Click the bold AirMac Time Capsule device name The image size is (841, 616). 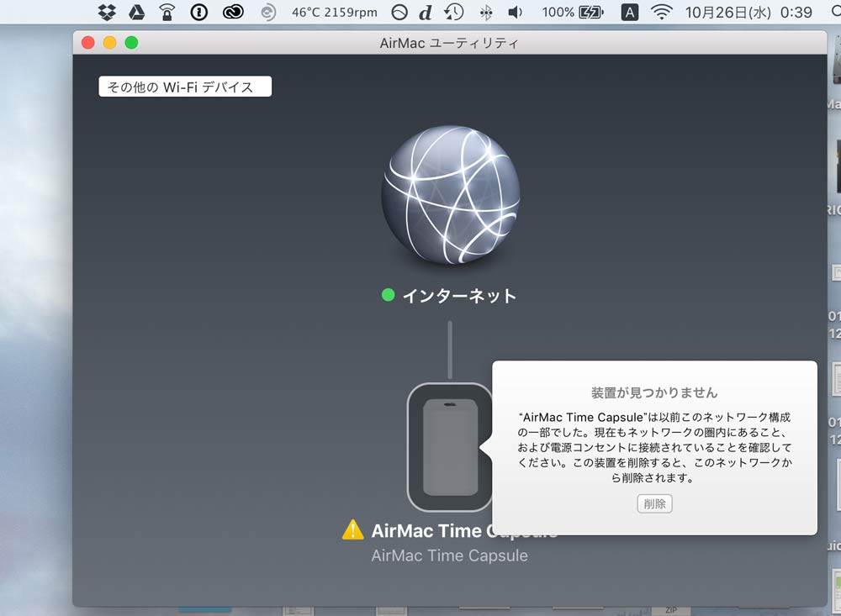[x=464, y=531]
